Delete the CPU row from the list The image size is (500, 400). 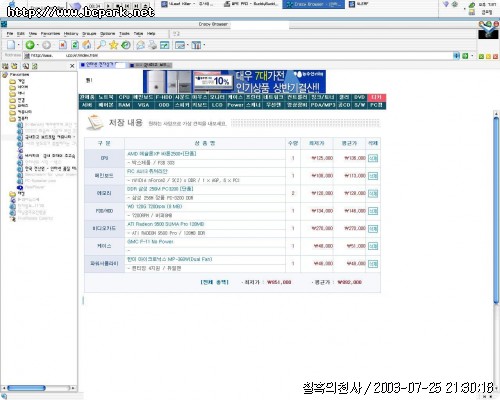[x=373, y=158]
